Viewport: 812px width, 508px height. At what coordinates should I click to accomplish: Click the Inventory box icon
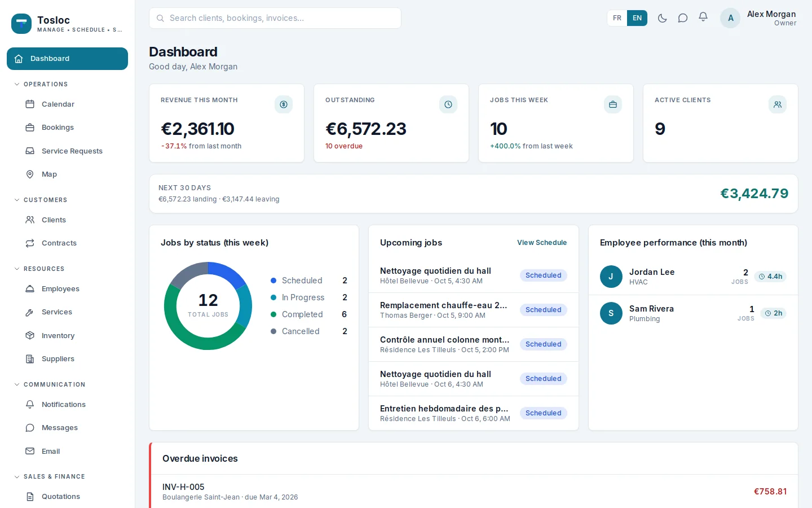[x=30, y=335]
